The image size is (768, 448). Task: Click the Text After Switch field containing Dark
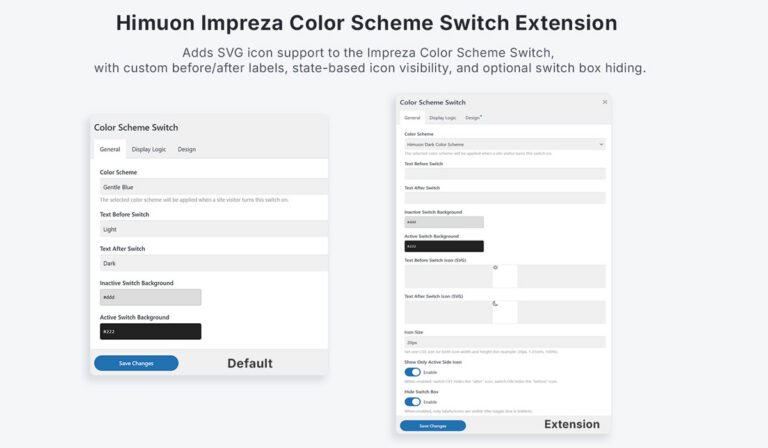point(213,263)
